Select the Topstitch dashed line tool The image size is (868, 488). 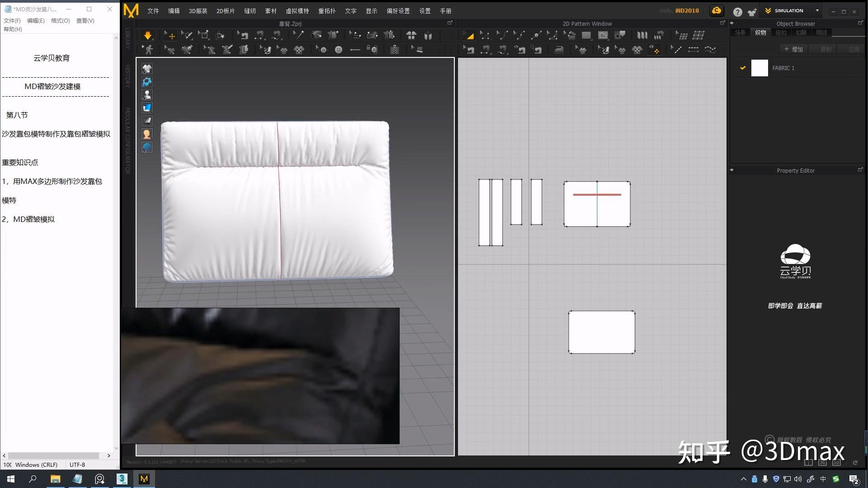coord(693,50)
